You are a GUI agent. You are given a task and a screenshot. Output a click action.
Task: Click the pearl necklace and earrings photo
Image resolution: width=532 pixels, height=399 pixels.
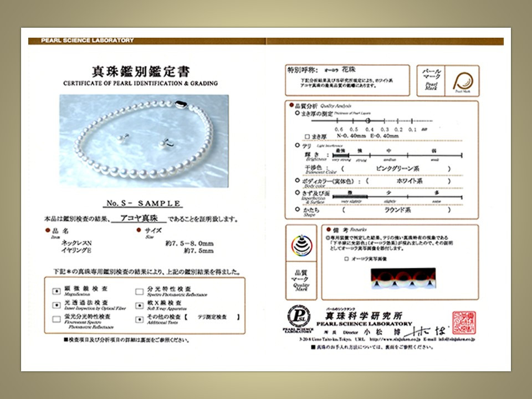[144, 141]
